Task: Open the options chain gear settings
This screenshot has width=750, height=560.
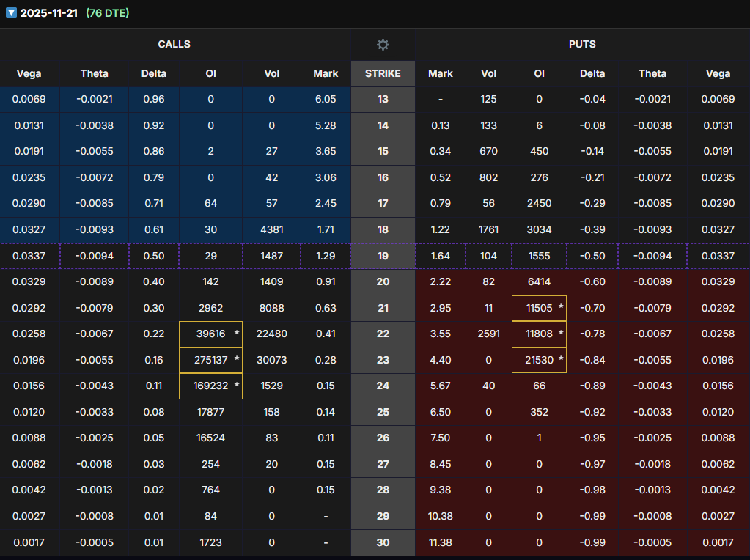Action: (x=383, y=45)
